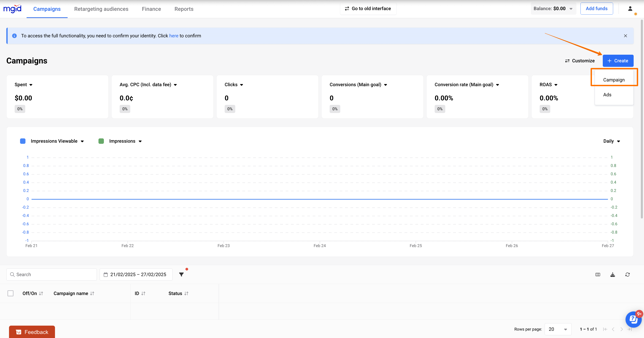This screenshot has width=644, height=338.
Task: Click the blue Impressions Viewable swatch
Action: [x=23, y=141]
